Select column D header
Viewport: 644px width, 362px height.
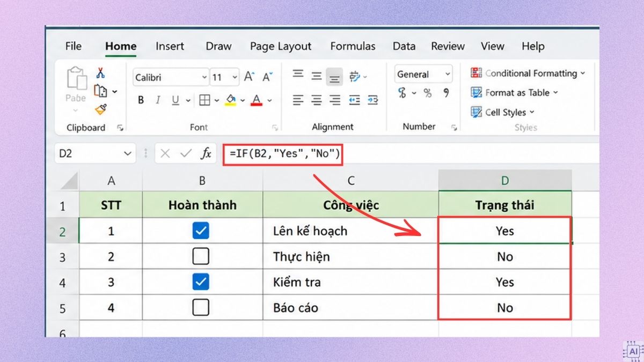pos(505,181)
